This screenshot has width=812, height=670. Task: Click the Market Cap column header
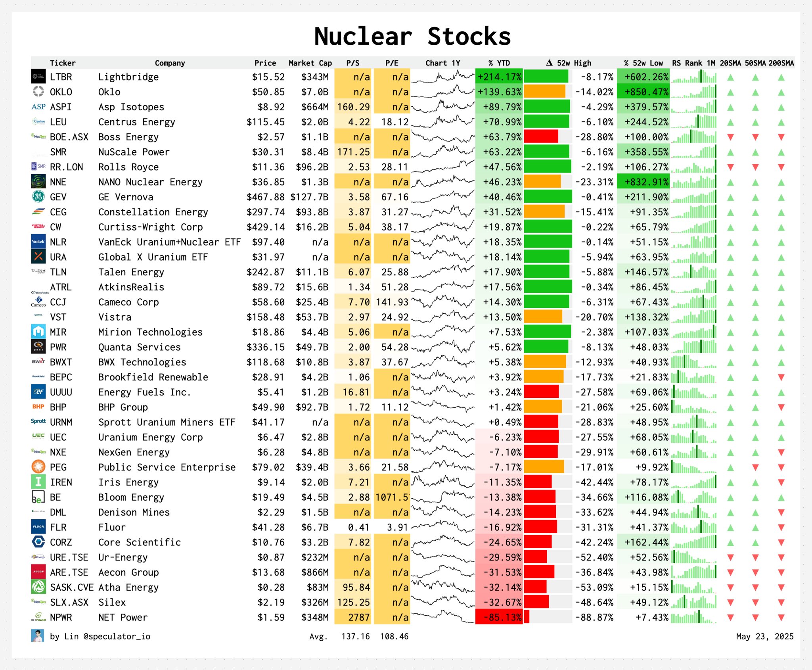pyautogui.click(x=310, y=63)
